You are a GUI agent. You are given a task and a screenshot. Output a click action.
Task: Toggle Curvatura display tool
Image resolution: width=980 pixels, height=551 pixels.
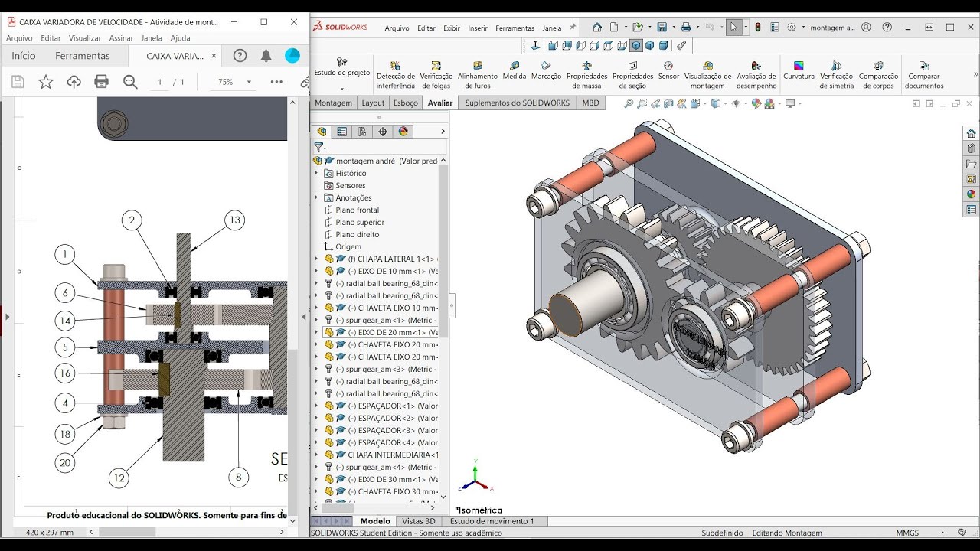(x=799, y=70)
